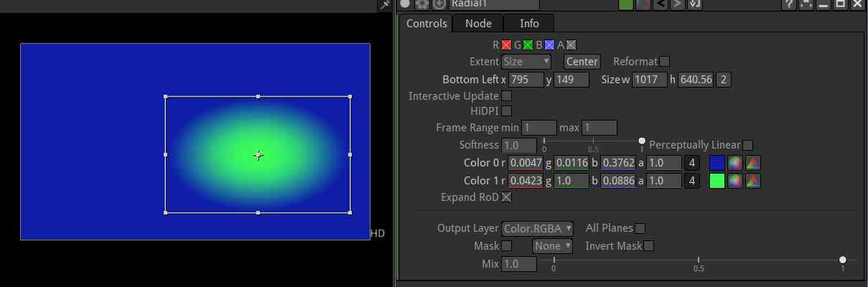Click Color 0 dimension button labeled 4
This screenshot has width=868, height=287.
tap(692, 163)
